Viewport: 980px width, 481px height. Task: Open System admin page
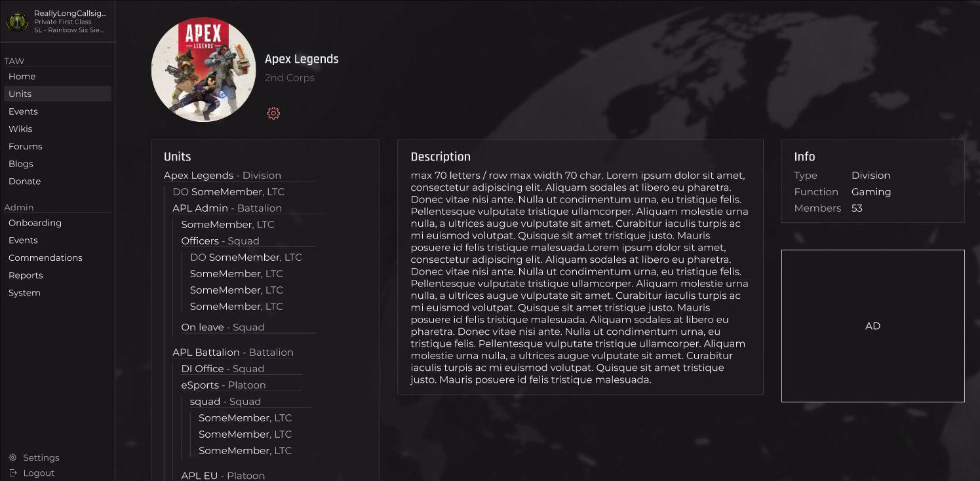tap(24, 293)
